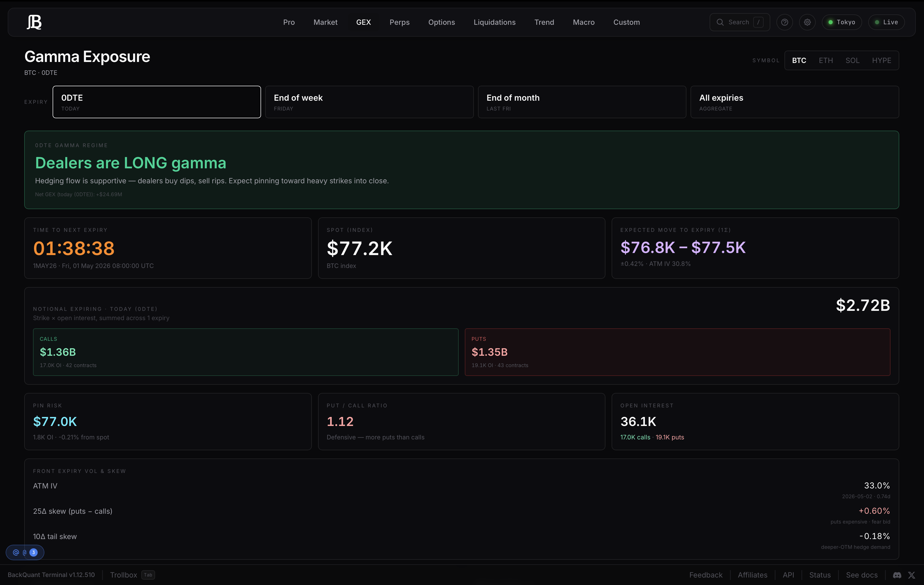Click the 01:38:38 expiry countdown

coord(74,248)
